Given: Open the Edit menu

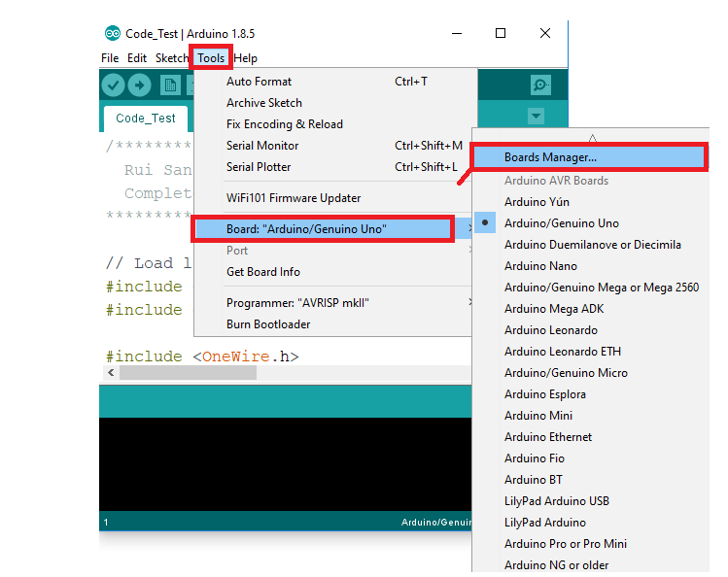Looking at the screenshot, I should [137, 58].
